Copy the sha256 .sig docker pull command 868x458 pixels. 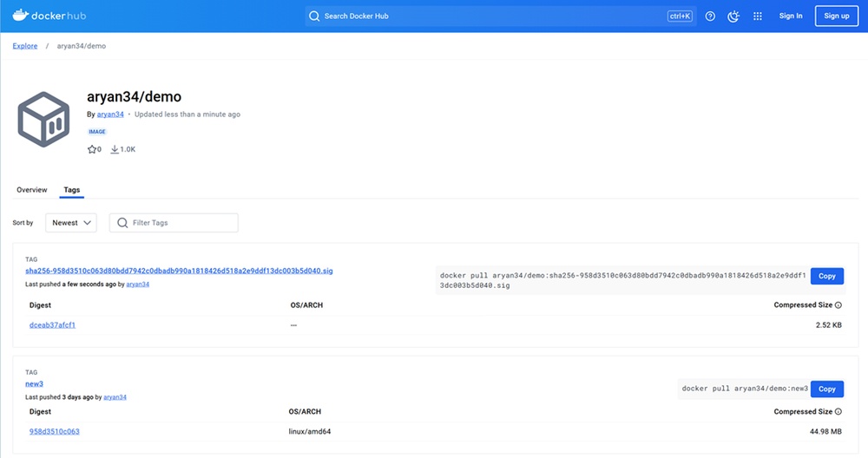coord(827,276)
